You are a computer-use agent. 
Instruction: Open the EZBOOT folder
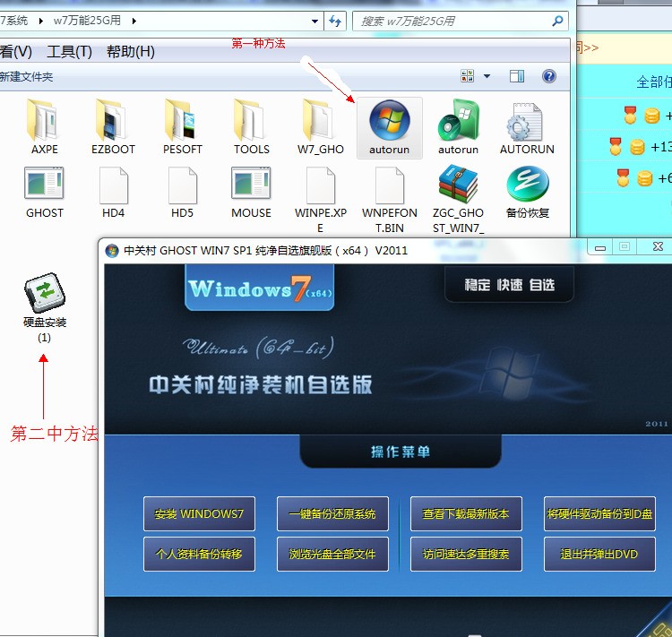click(113, 127)
